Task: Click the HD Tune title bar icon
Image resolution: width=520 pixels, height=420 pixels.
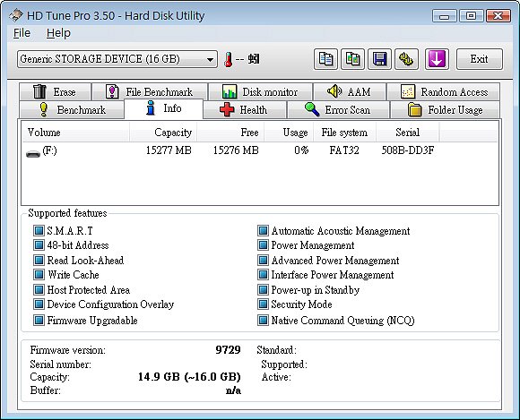Action: [x=16, y=15]
